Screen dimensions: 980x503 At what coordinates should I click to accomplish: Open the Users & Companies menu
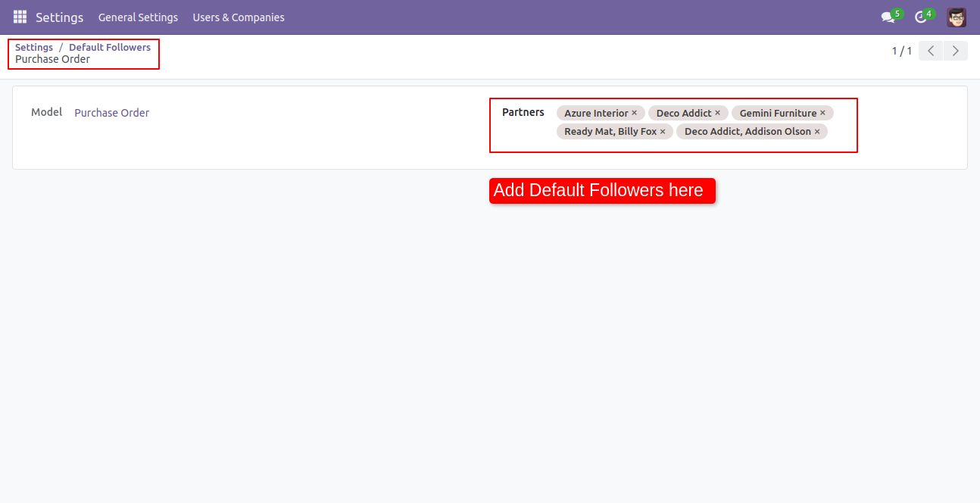point(239,17)
